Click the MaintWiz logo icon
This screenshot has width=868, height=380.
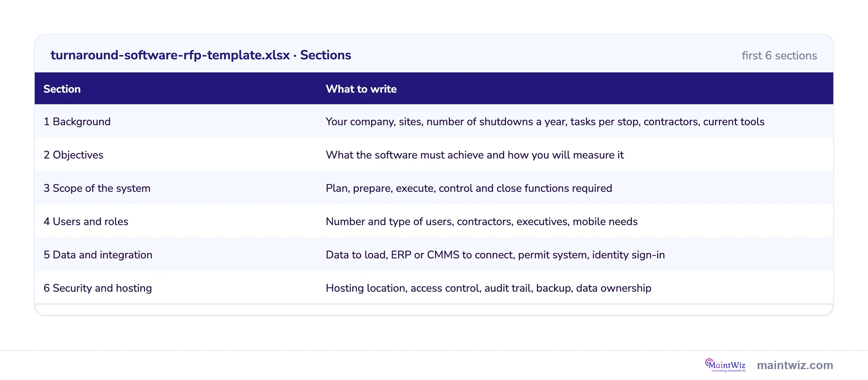coord(725,365)
